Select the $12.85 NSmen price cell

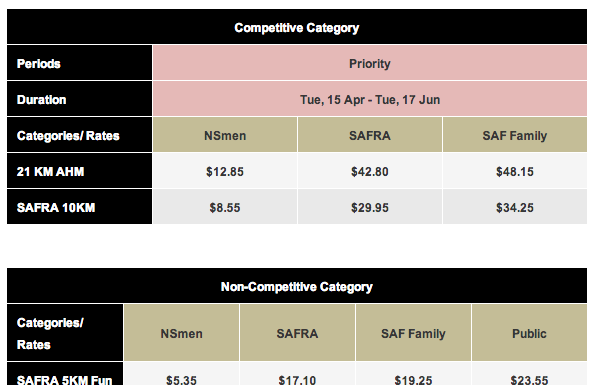pyautogui.click(x=225, y=171)
